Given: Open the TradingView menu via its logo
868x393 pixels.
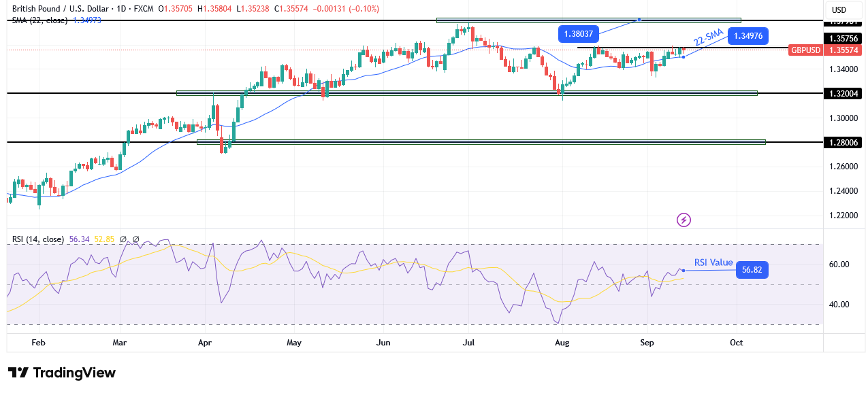Looking at the screenshot, I should 60,372.
